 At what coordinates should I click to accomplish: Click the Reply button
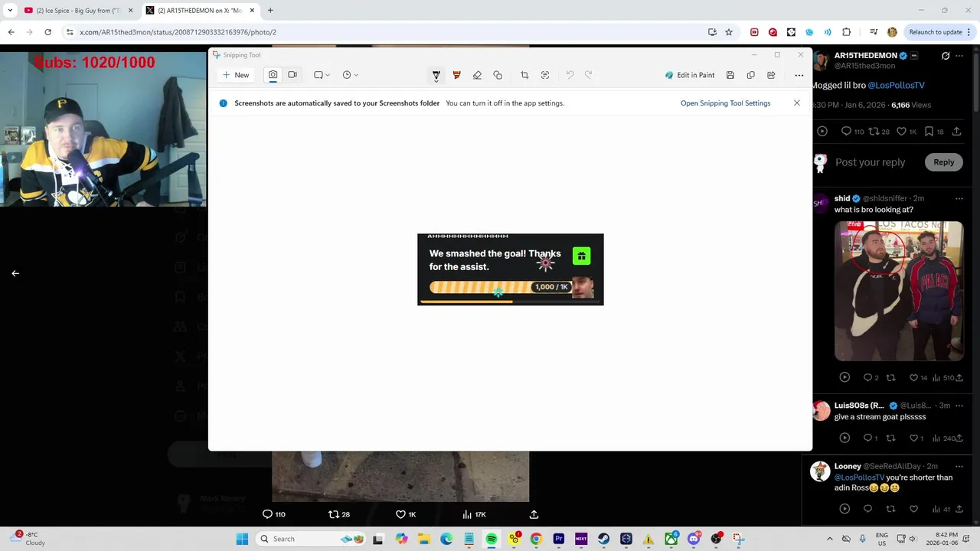pos(944,162)
